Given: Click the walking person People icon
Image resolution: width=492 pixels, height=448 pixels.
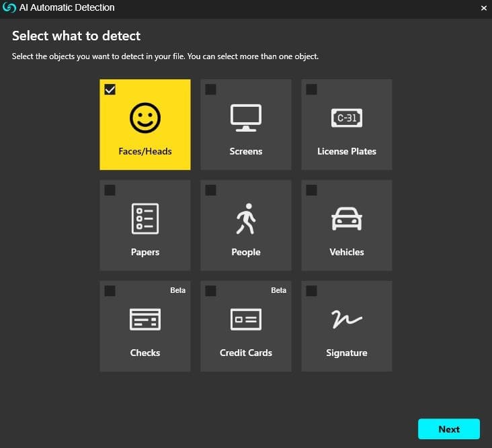Looking at the screenshot, I should (x=245, y=219).
